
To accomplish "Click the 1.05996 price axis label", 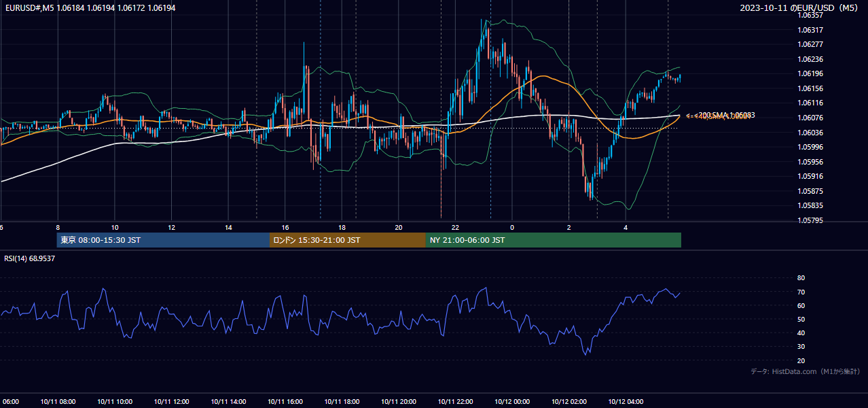I will 810,147.
